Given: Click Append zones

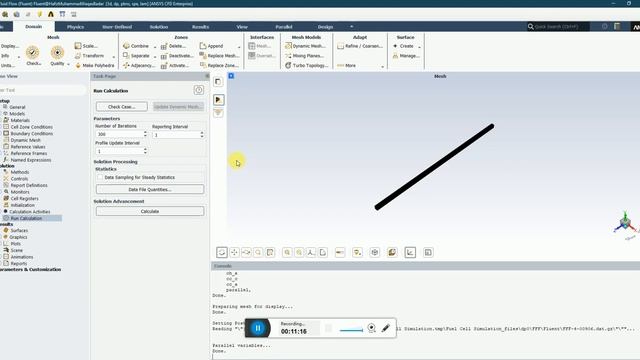Looking at the screenshot, I should (211, 46).
